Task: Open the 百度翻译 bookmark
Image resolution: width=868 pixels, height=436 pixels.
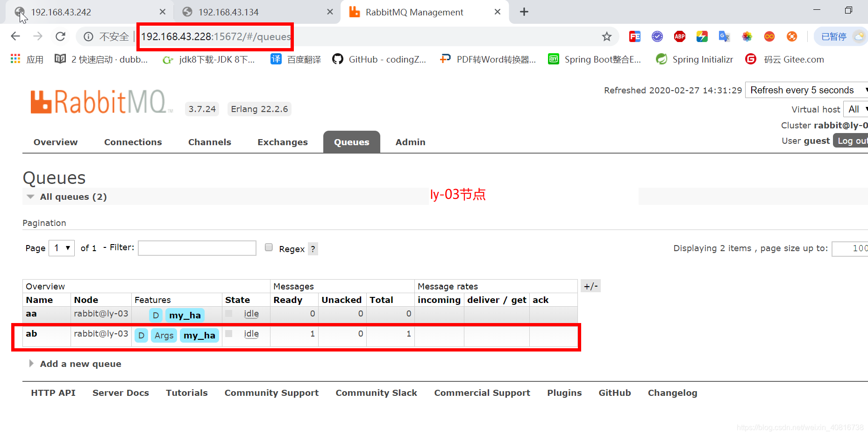Action: pos(296,59)
